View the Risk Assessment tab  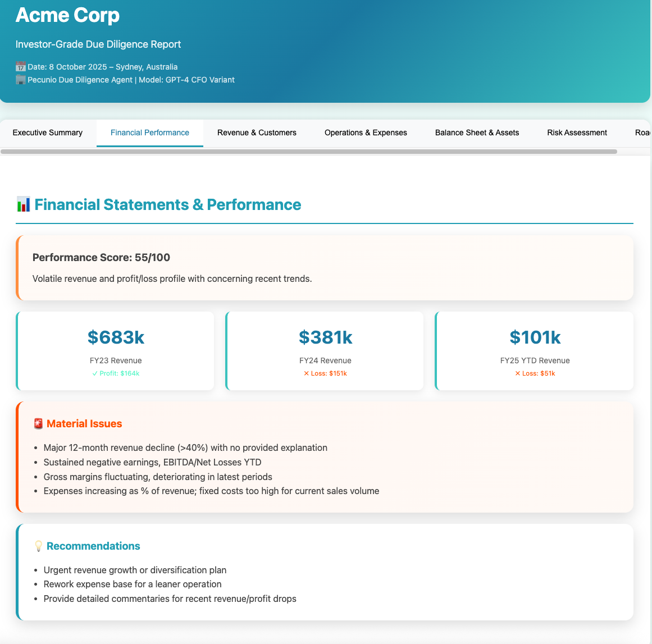point(577,133)
